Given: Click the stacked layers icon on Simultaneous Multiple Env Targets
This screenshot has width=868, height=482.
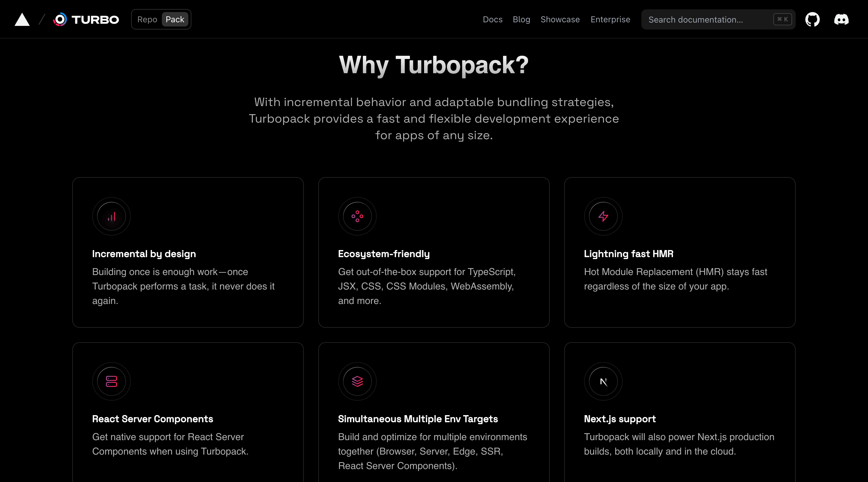Looking at the screenshot, I should pos(357,381).
